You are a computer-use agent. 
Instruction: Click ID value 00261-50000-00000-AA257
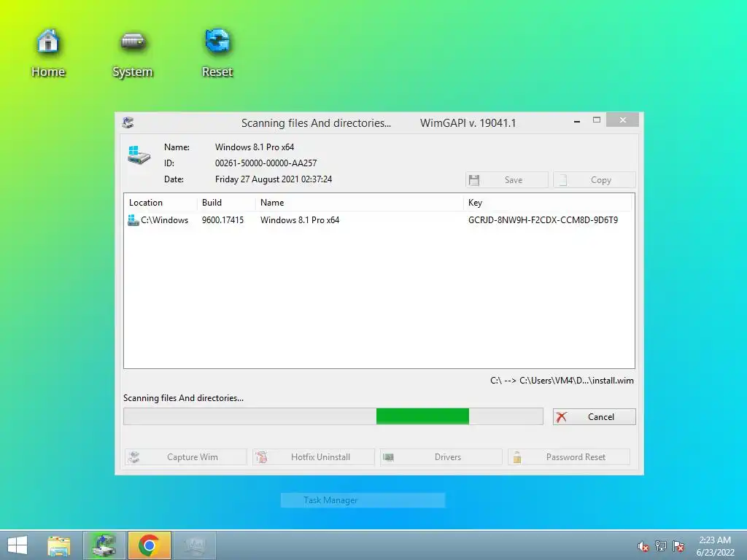point(266,163)
